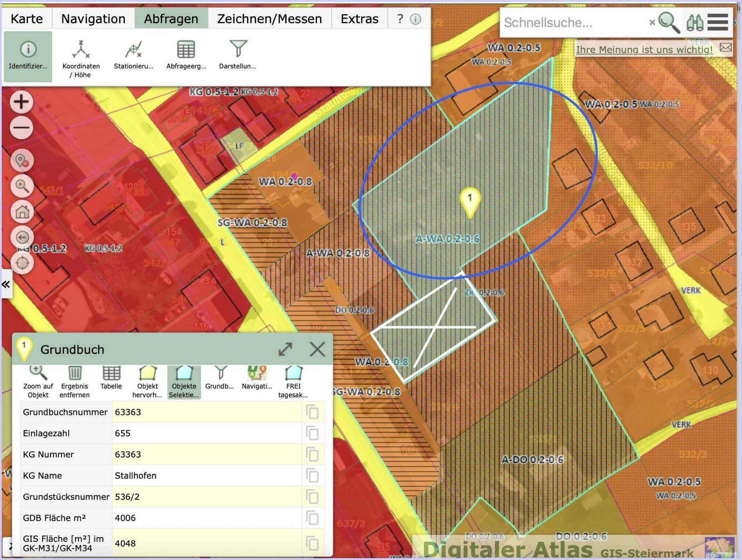Image resolution: width=742 pixels, height=560 pixels.
Task: Open 'Ihre Meinung ist uns wichtig!' link
Action: click(x=644, y=49)
